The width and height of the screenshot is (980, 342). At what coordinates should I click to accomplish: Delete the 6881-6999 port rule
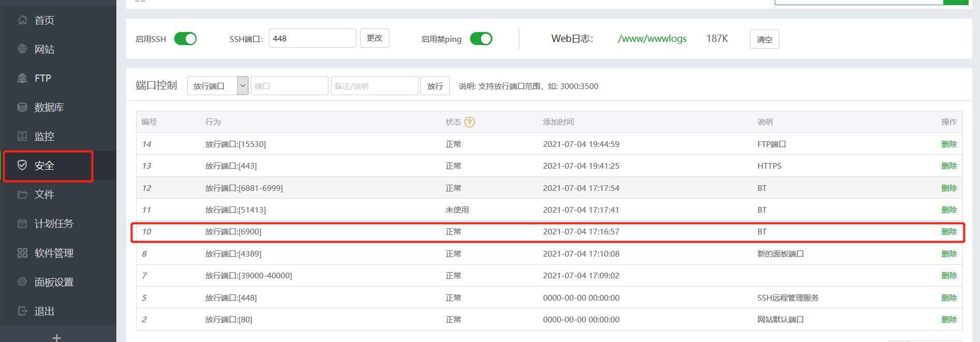click(949, 188)
